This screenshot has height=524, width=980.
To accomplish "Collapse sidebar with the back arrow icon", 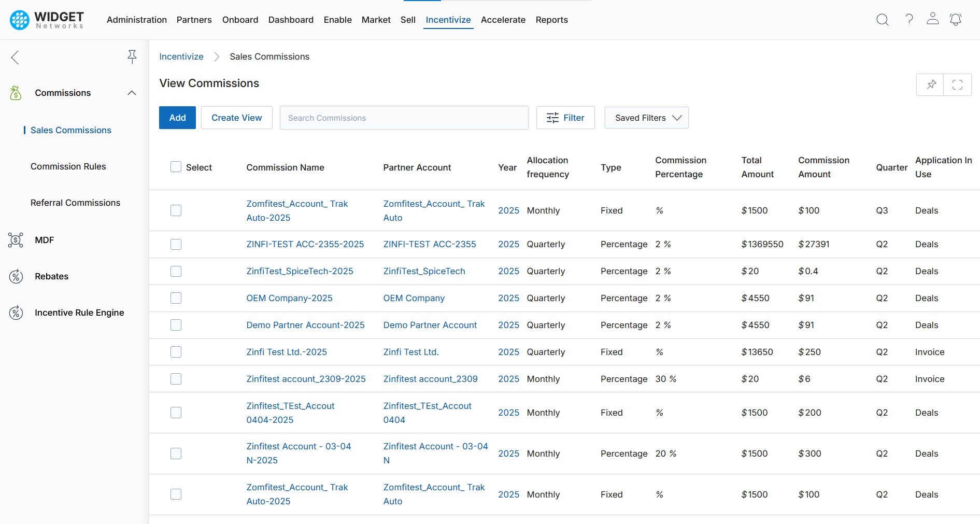I will (15, 57).
